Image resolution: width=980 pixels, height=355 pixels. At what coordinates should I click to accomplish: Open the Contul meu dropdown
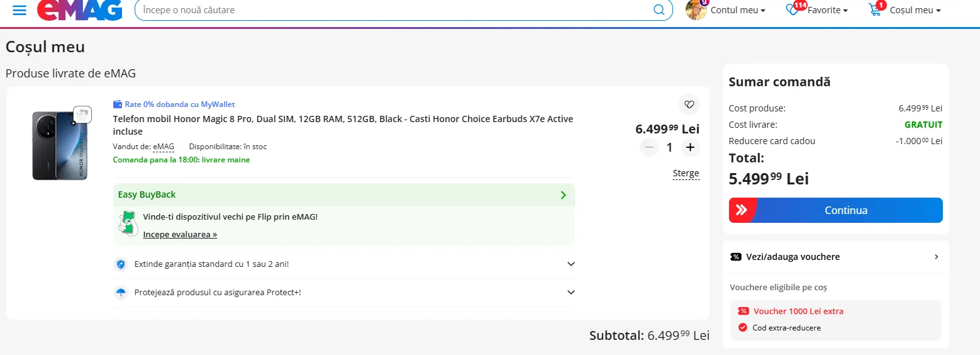click(738, 10)
